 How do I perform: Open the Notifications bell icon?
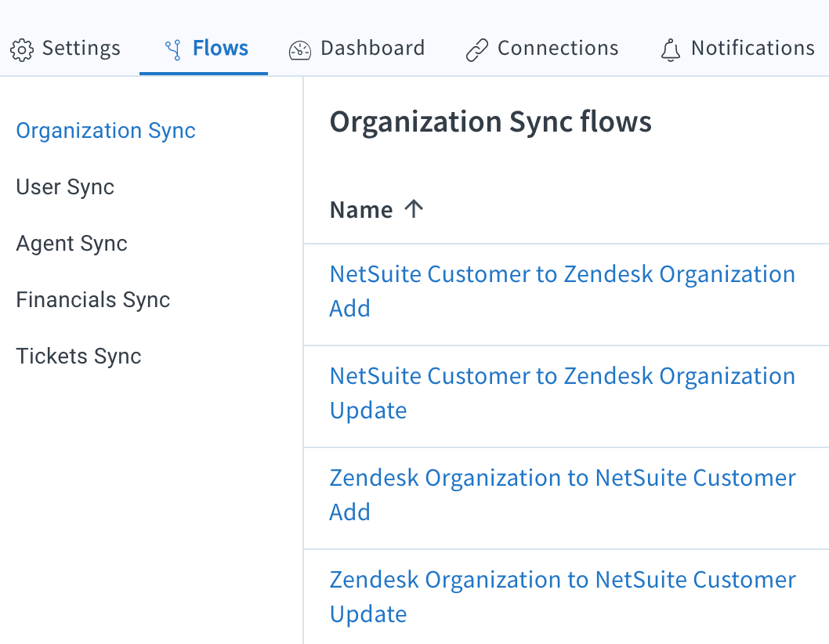(671, 49)
